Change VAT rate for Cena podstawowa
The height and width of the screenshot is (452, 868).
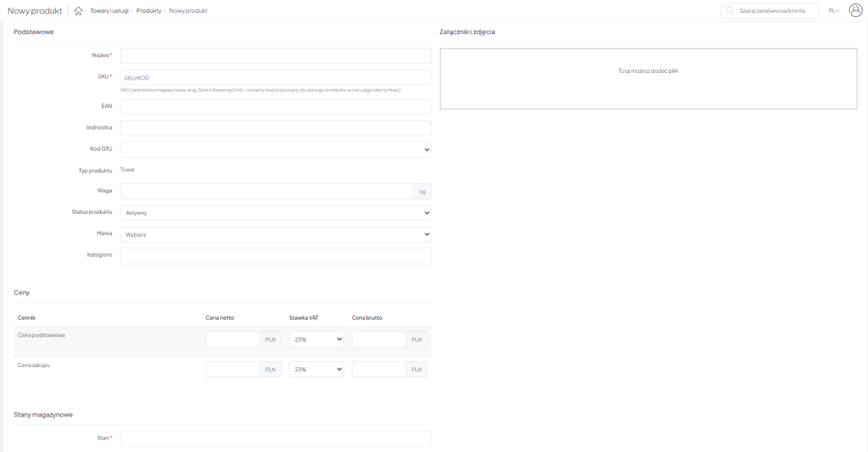point(316,339)
